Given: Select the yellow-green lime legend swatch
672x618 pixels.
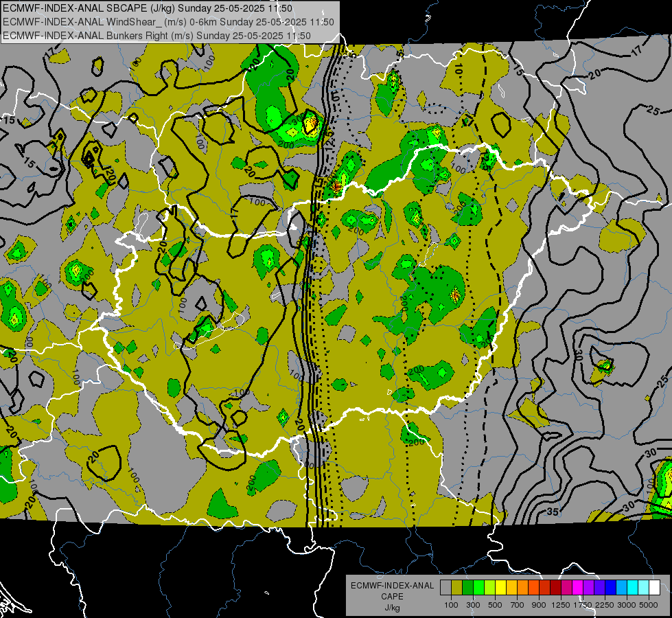Looking at the screenshot, I should 490,587.
